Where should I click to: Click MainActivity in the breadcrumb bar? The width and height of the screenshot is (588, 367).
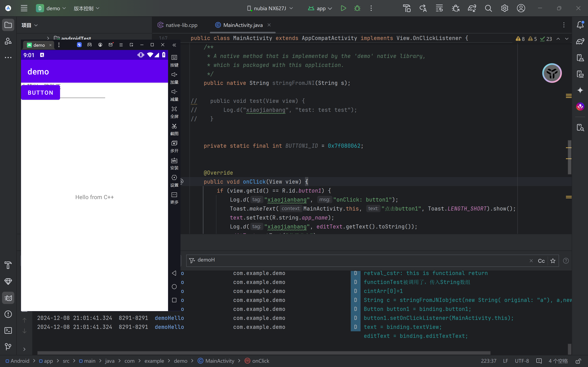coord(219,361)
